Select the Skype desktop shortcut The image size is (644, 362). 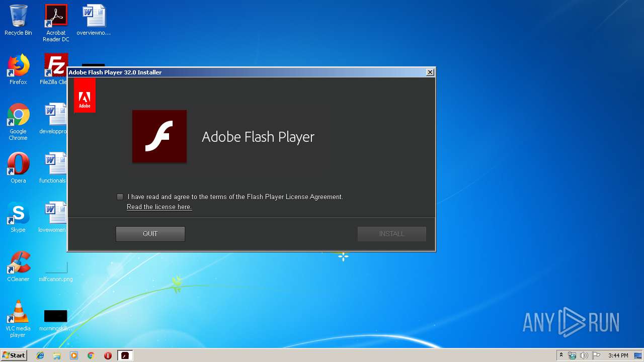click(18, 217)
